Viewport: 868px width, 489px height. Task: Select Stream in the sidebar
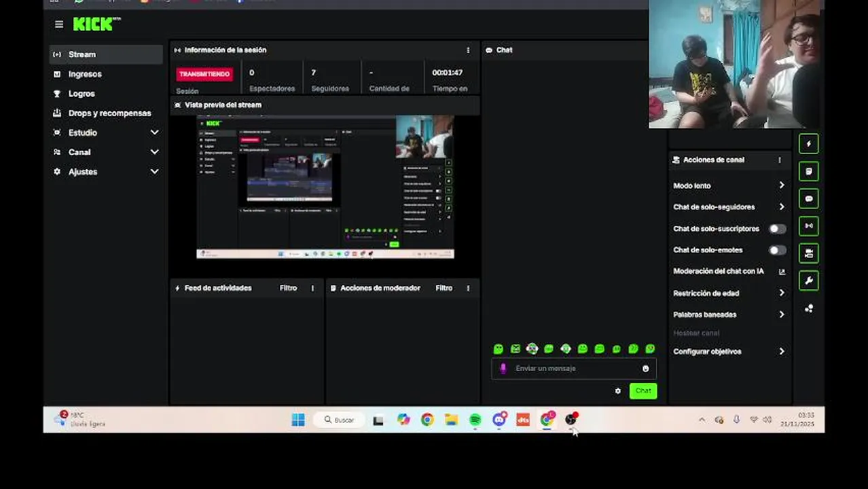[106, 54]
